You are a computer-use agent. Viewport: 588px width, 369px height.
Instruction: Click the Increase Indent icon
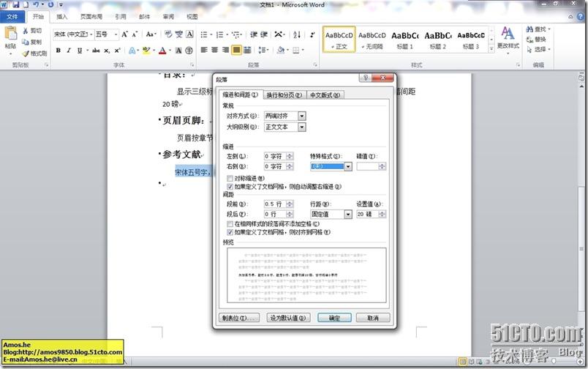(264, 34)
